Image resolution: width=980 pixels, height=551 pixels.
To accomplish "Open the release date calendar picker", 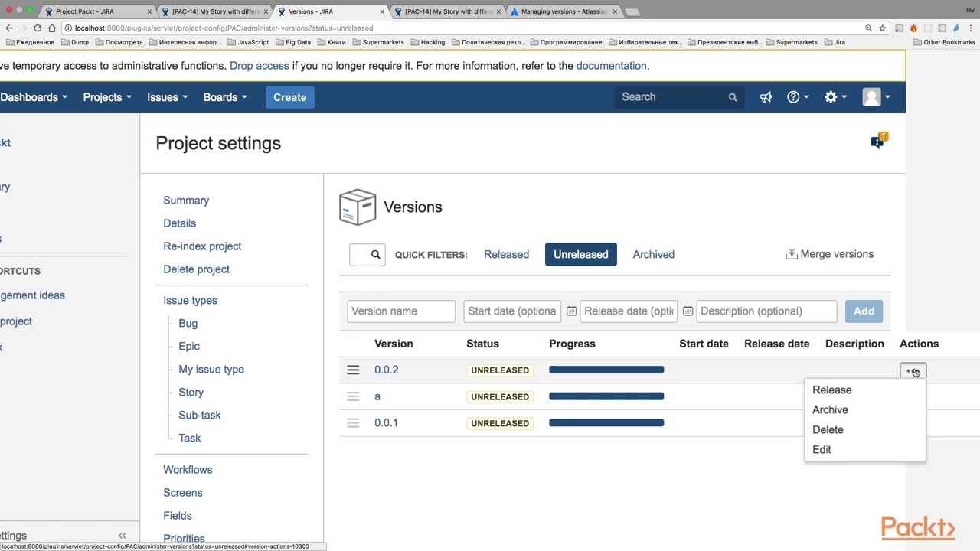I will [x=688, y=311].
